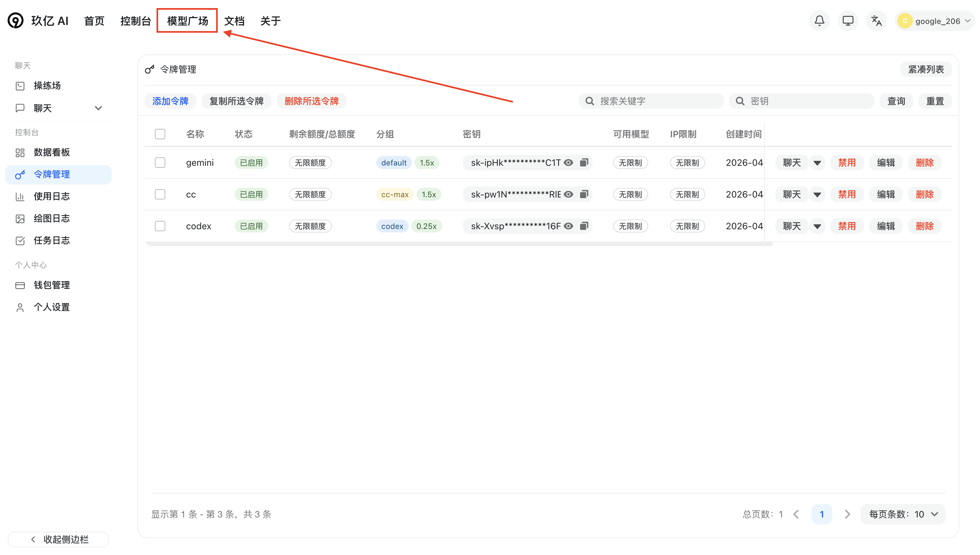The height and width of the screenshot is (555, 980).
Task: Collapse the sidebar via 收起侧边栏
Action: (x=58, y=539)
